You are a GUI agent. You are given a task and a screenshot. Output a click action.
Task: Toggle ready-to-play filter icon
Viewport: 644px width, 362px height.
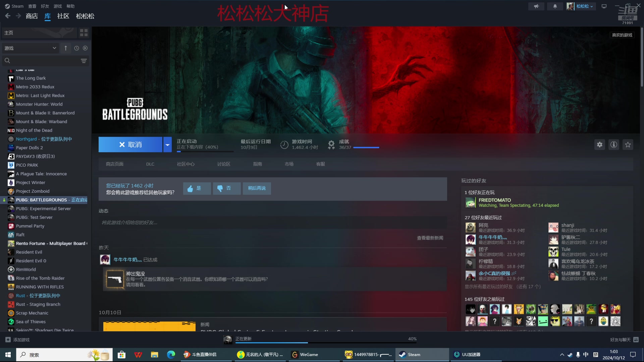point(85,48)
